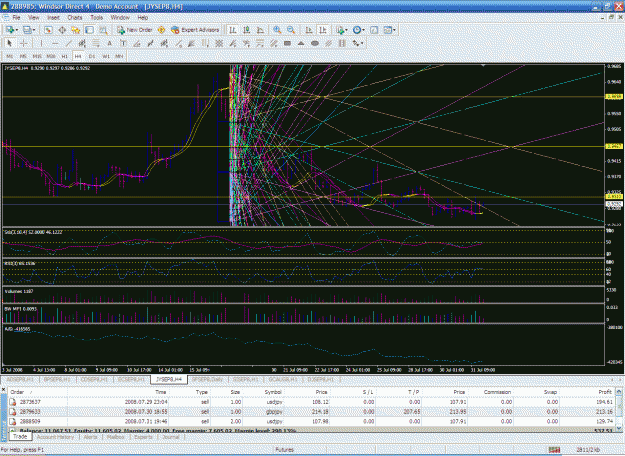625x456 pixels.
Task: Select the Crosshair tool
Action: click(24, 43)
